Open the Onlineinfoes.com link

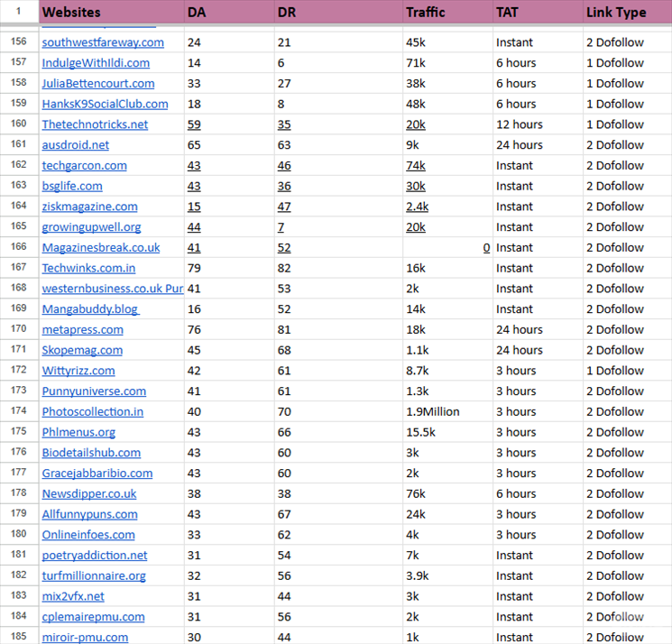pos(88,536)
